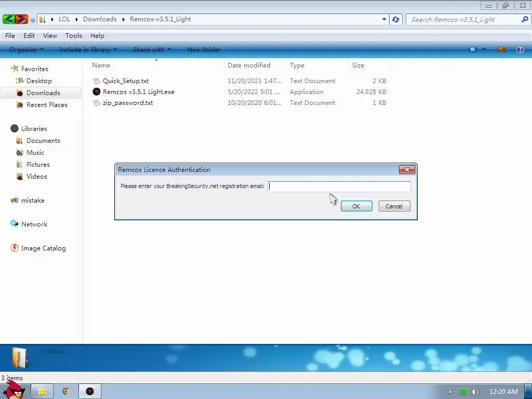The height and width of the screenshot is (399, 532).
Task: Click the Angry Birds Start button
Action: click(x=14, y=391)
